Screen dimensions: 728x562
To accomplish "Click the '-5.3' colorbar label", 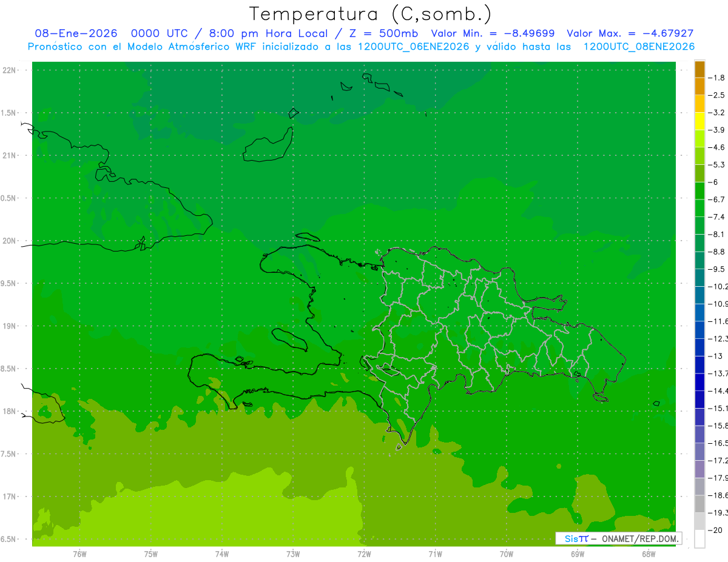I will point(716,164).
